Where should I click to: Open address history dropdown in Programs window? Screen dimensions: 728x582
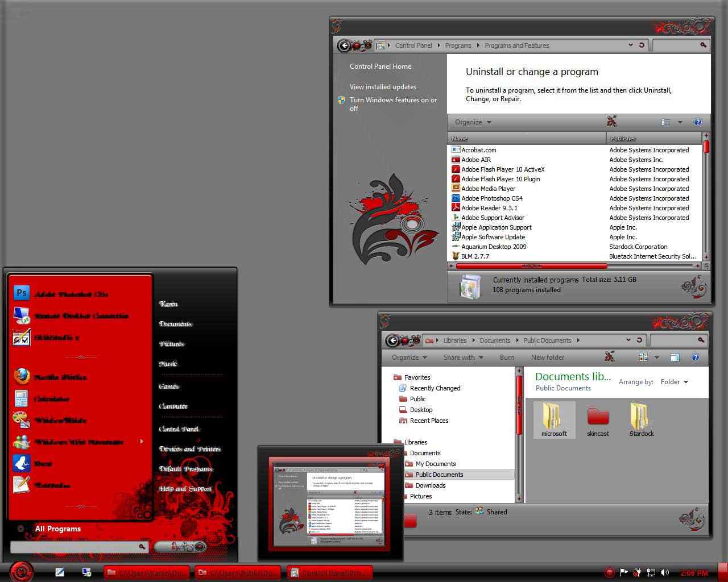(630, 45)
